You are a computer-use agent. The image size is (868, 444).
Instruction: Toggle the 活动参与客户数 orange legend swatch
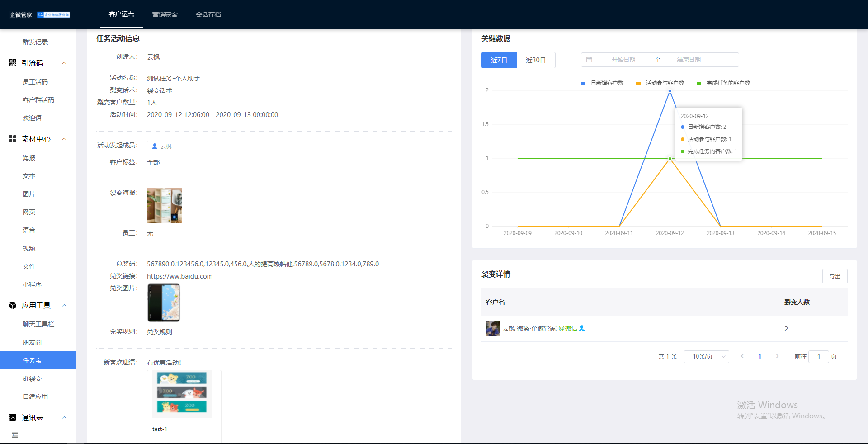[x=638, y=83]
